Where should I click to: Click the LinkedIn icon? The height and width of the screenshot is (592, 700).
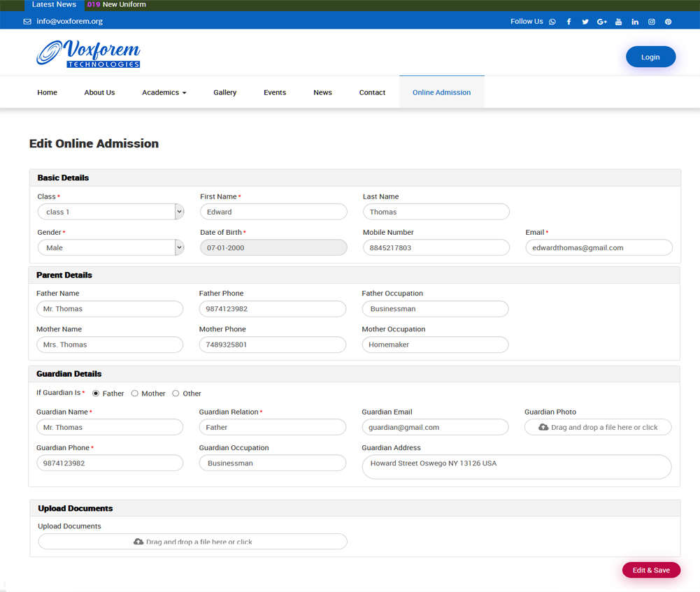(x=635, y=22)
